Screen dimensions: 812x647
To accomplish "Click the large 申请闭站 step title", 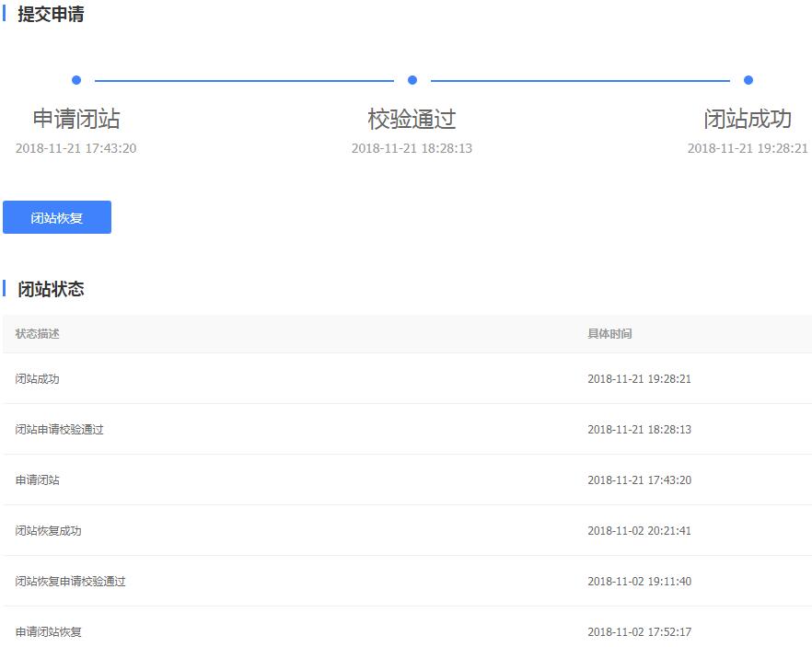I will (76, 119).
